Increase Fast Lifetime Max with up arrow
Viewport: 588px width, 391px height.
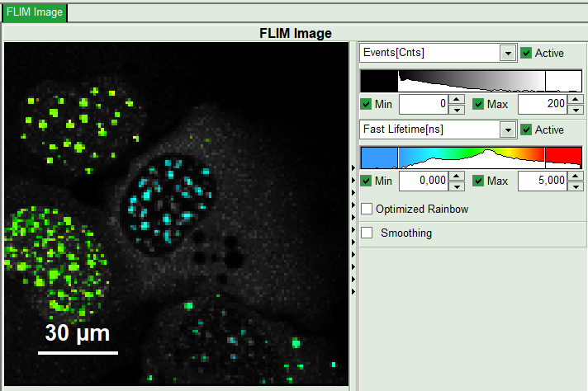point(576,176)
